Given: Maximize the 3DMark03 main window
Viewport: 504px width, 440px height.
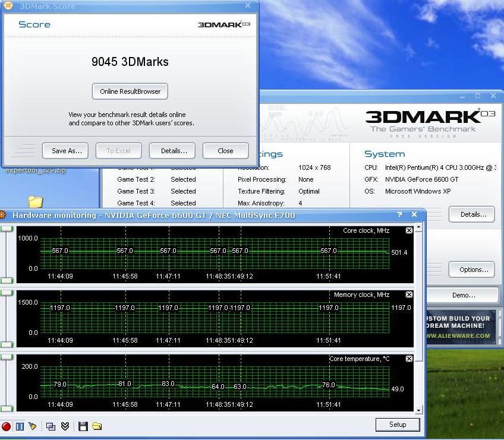Looking at the screenshot, I should pos(478,96).
